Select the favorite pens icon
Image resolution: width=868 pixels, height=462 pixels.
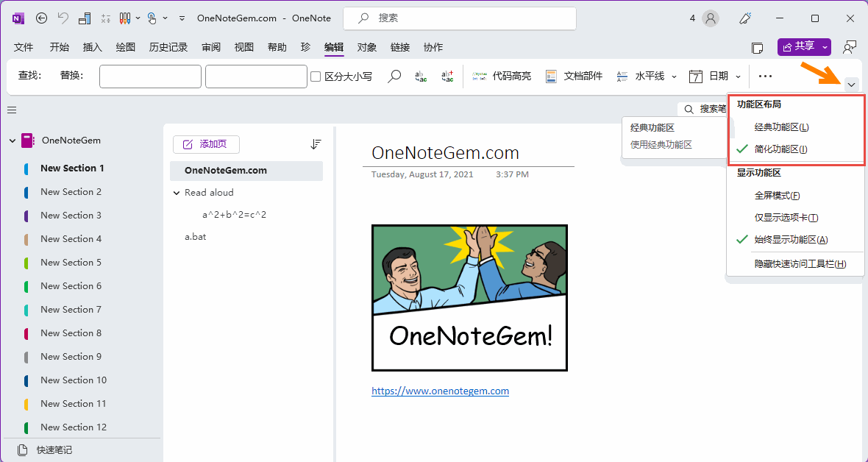pos(125,18)
